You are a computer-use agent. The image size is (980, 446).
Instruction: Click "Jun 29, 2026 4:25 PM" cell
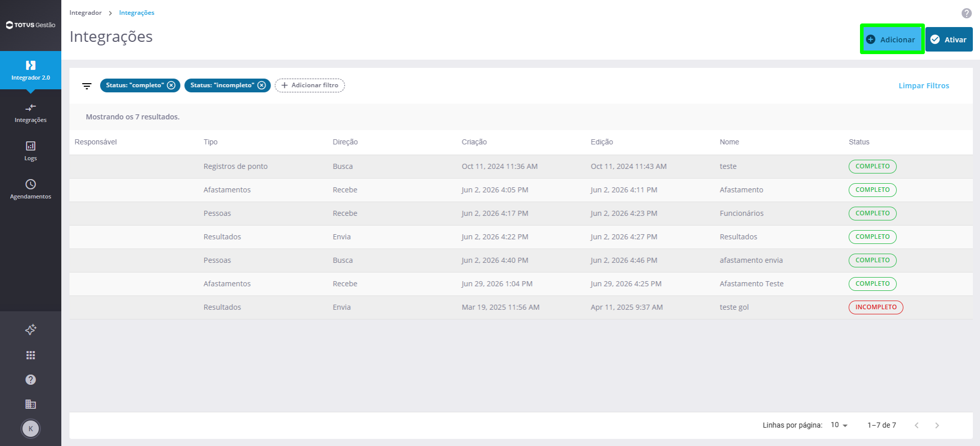point(626,284)
